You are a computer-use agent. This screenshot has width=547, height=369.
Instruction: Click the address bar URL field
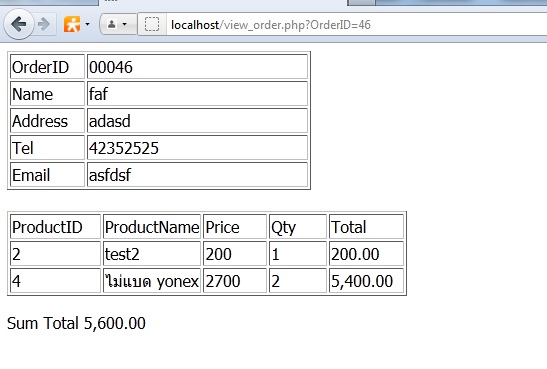click(356, 24)
